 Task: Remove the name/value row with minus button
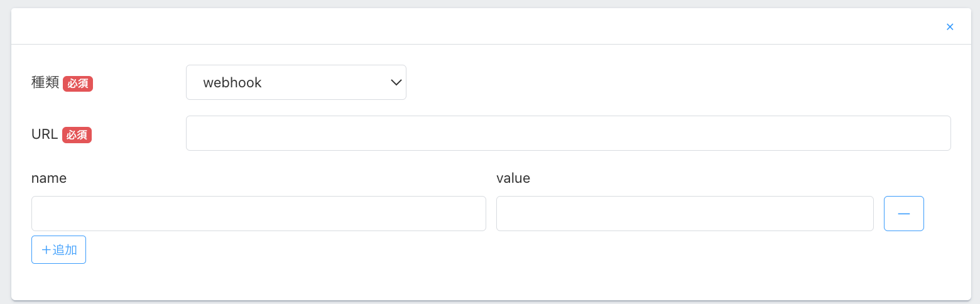coord(903,214)
